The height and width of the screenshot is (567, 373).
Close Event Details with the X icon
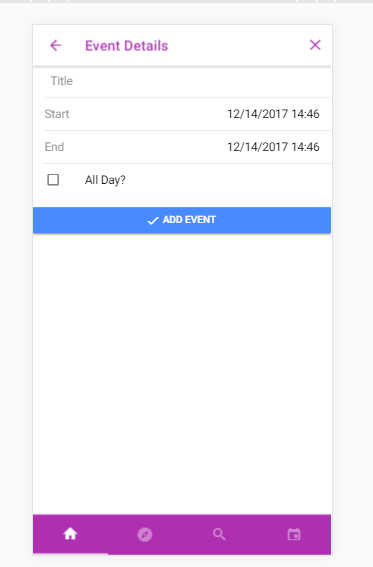pos(315,45)
